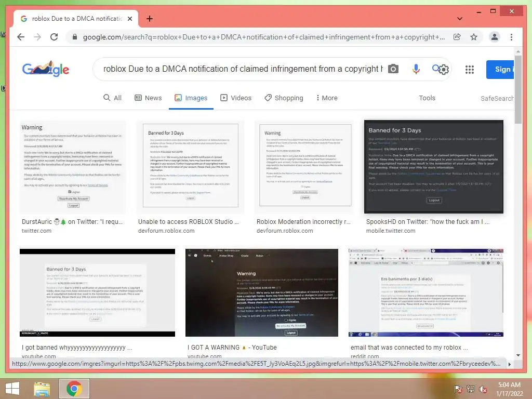532x399 pixels.
Task: Click 'DurstAuric on Twitter' caption link
Action: (x=72, y=222)
